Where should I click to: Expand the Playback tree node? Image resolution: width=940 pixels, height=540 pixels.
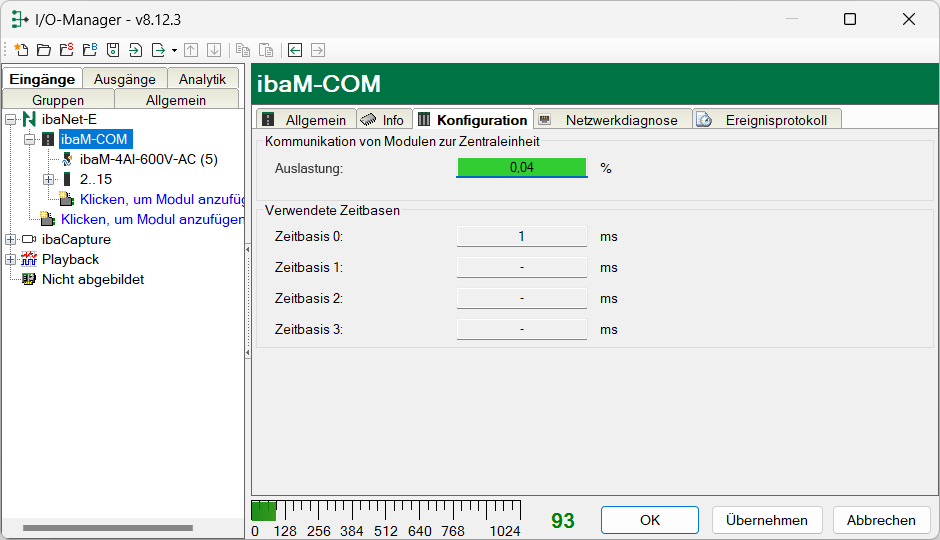click(10, 260)
